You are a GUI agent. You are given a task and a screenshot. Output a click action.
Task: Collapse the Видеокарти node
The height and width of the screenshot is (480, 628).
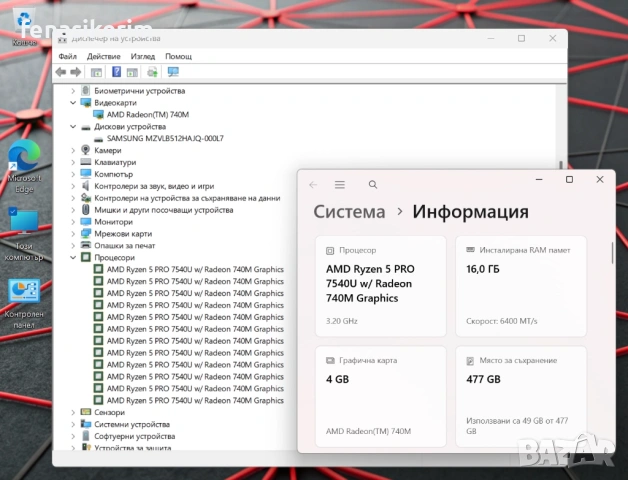(73, 103)
